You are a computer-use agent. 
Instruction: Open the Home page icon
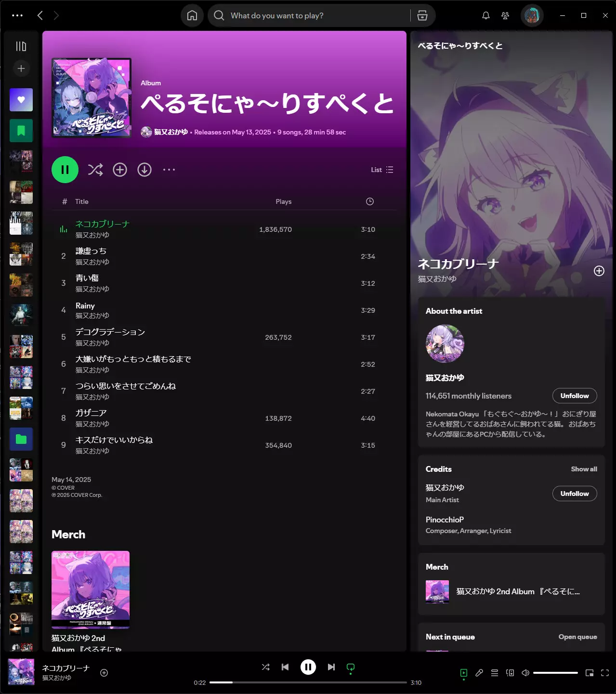(x=192, y=15)
